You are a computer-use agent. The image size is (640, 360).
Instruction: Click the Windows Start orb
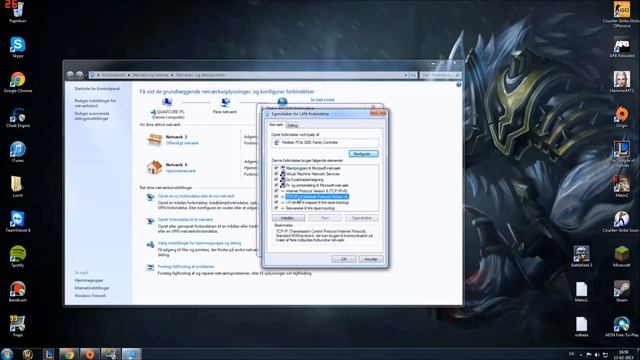click(7, 354)
